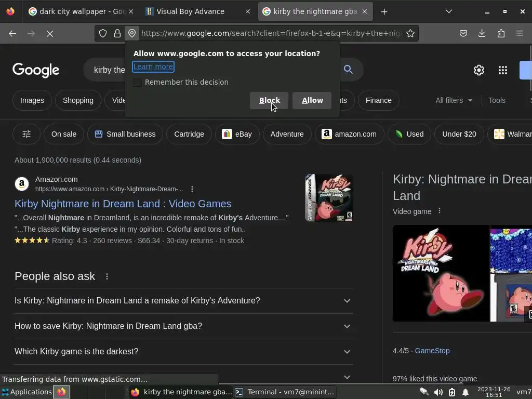Click the site security padlock icon

117,33
